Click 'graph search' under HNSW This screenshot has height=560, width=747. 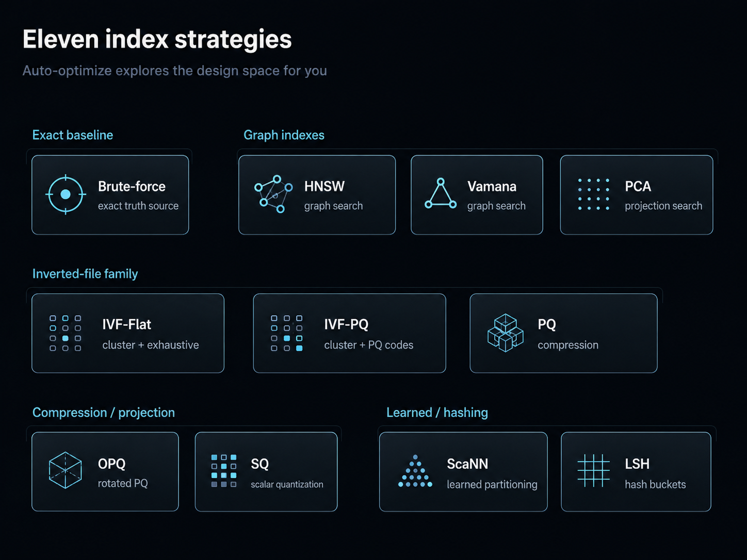click(x=333, y=206)
